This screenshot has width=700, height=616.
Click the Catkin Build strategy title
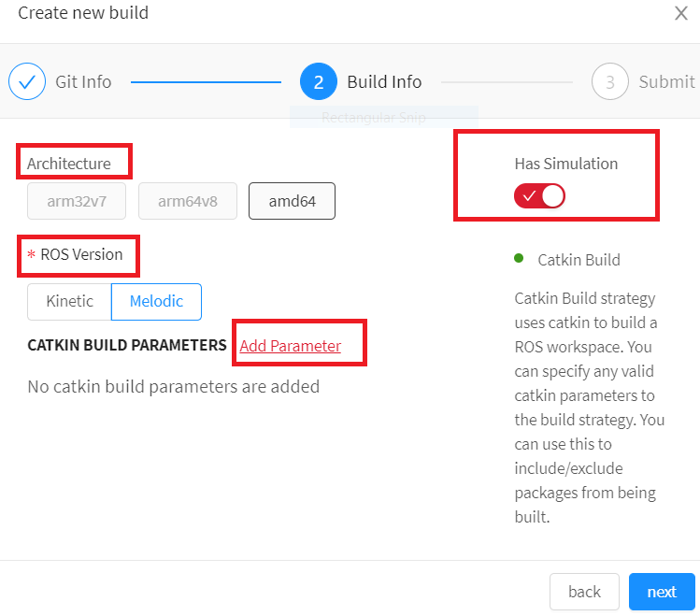(x=579, y=259)
